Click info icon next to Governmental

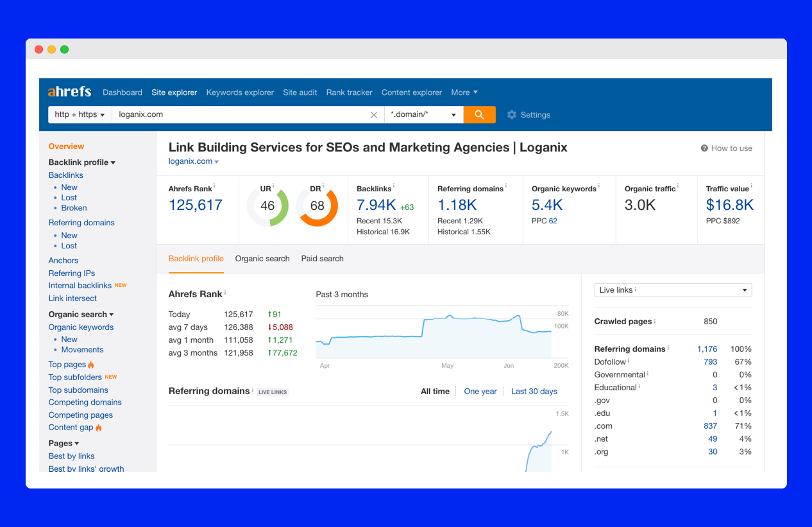648,374
